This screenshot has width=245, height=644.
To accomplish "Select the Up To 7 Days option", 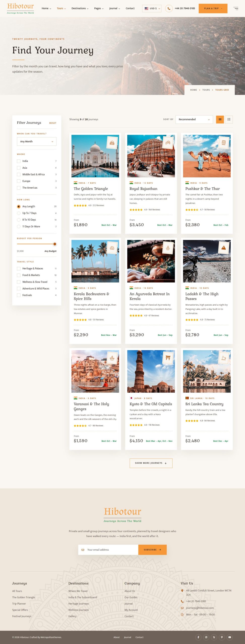I will click(x=19, y=213).
